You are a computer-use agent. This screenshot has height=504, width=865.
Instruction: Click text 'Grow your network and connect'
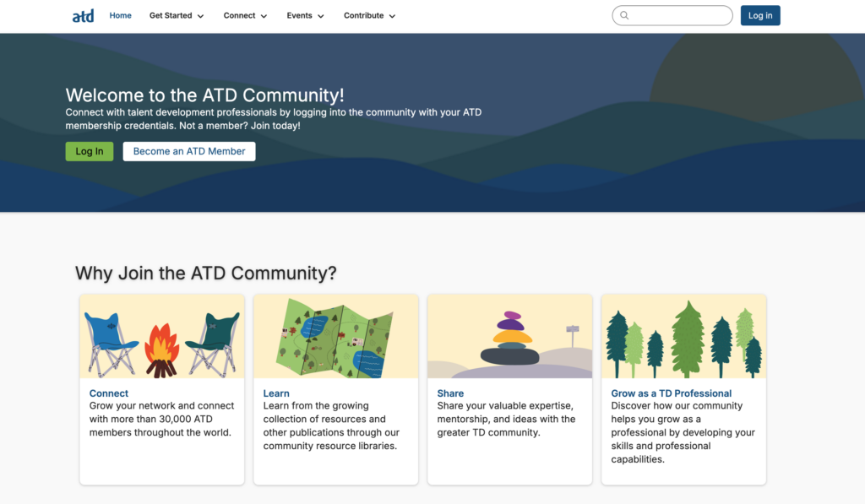point(161,406)
